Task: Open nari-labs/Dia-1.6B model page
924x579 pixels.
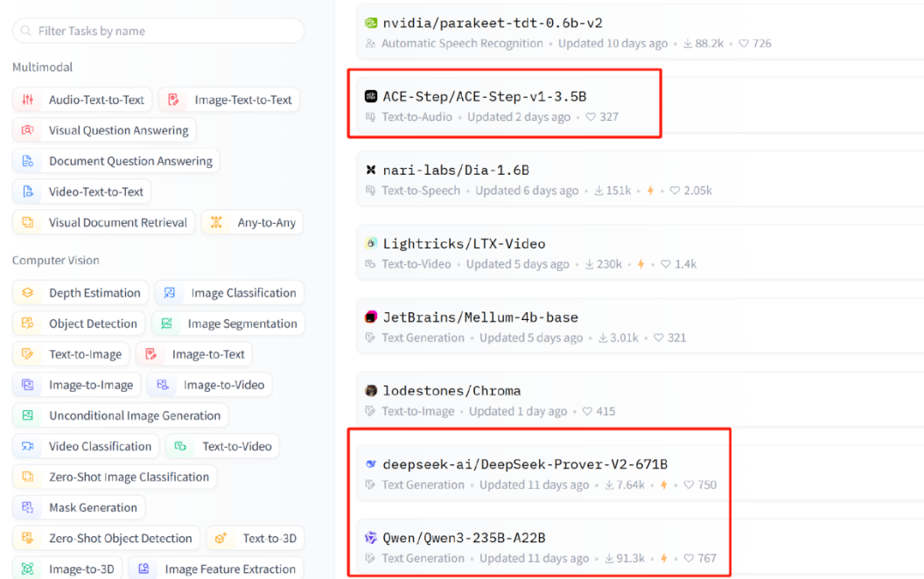Action: 456,171
